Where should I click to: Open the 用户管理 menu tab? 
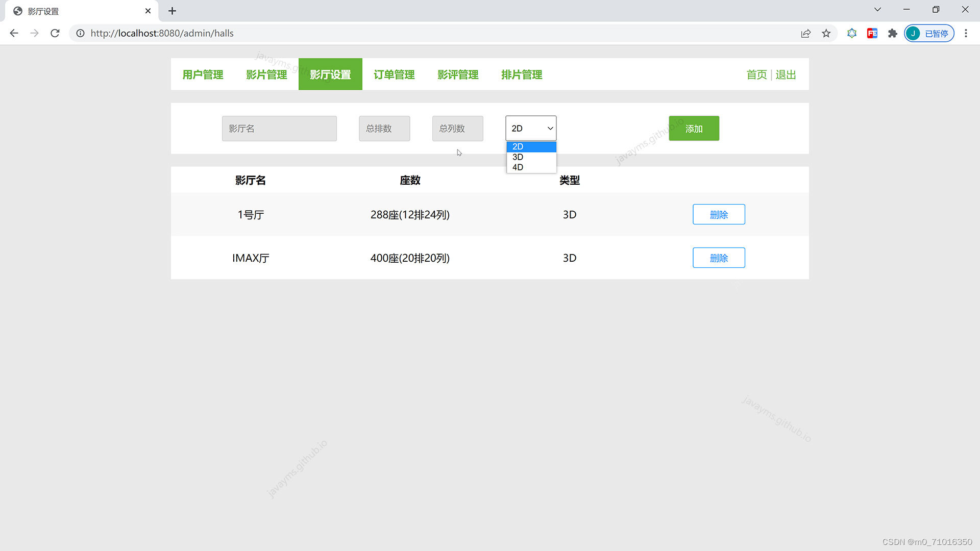pyautogui.click(x=203, y=74)
